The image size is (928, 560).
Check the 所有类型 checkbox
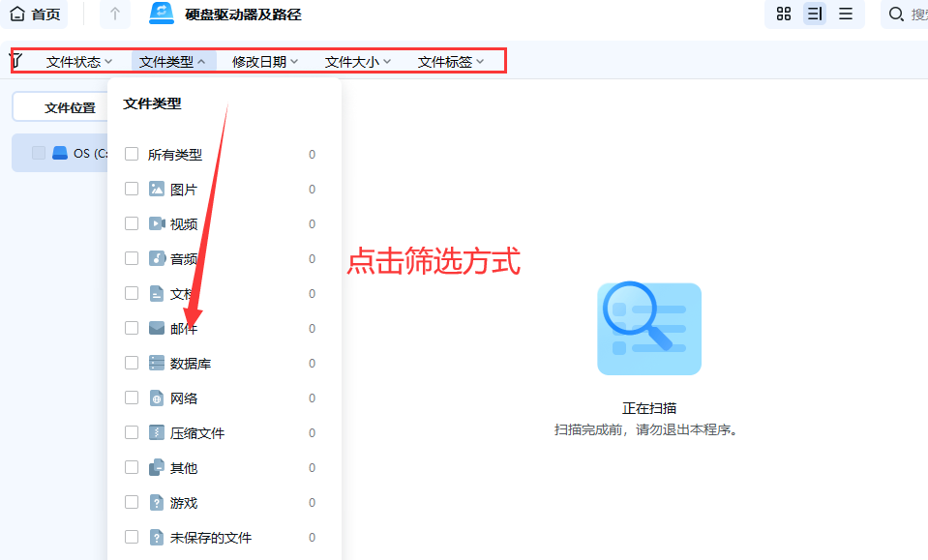coord(131,153)
